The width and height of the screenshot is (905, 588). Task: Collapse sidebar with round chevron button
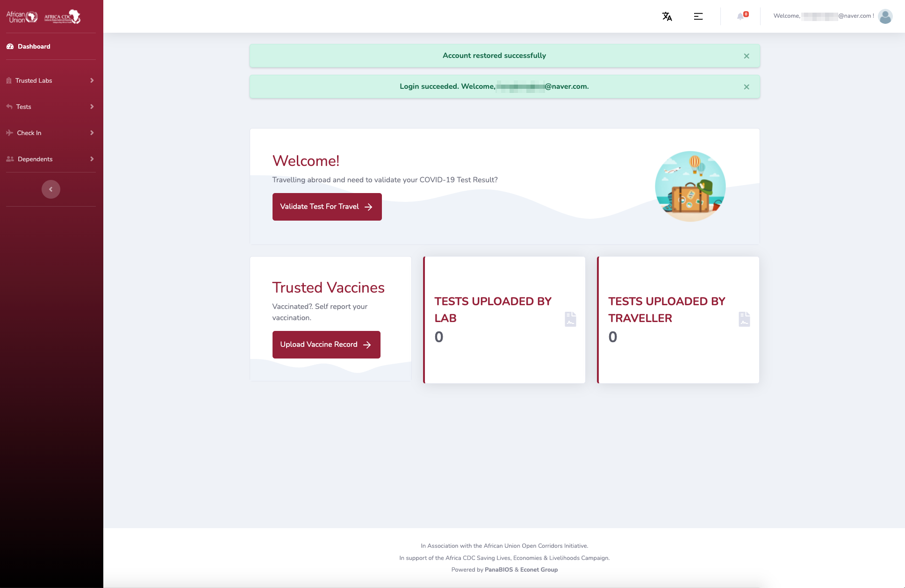coord(51,189)
